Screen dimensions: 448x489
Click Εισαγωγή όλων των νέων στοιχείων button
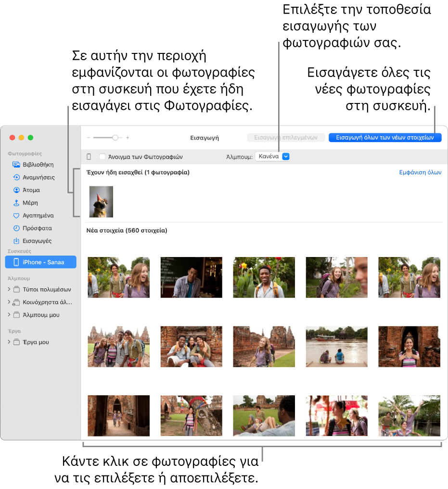[385, 137]
